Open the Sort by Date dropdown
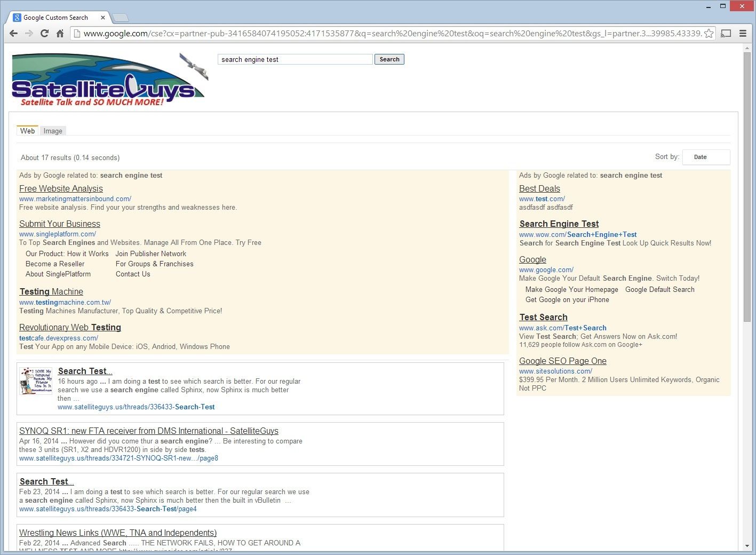 pos(706,157)
